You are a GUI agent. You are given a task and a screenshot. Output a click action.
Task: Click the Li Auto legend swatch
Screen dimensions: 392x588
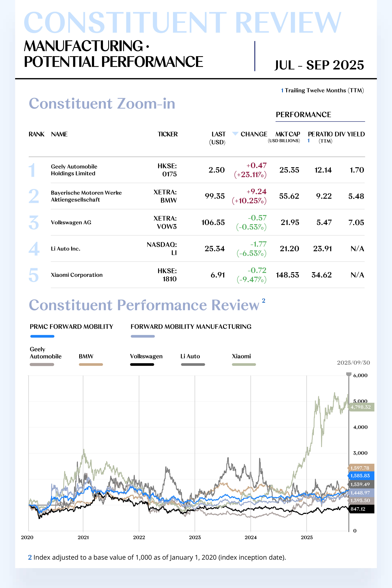pos(193,365)
